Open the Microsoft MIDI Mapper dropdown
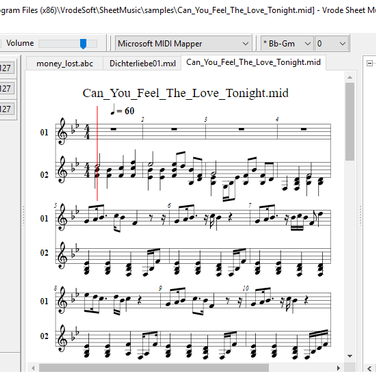The width and height of the screenshot is (376, 376). [183, 44]
